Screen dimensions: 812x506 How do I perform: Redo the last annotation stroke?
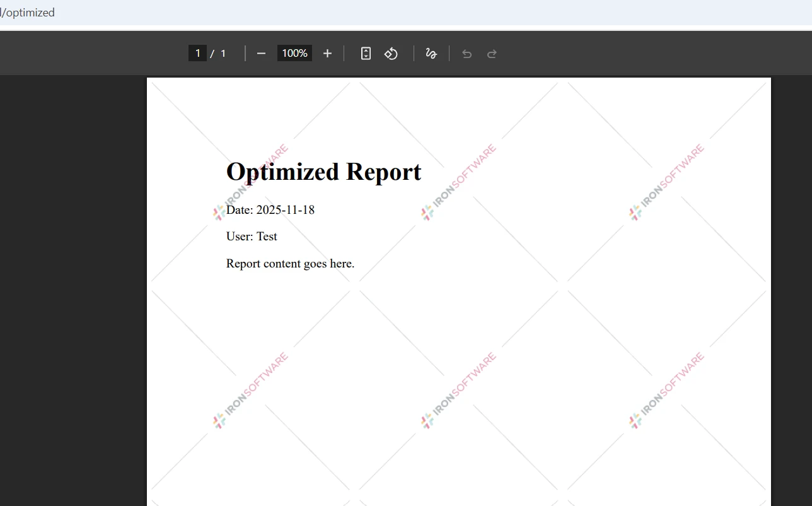pos(492,53)
